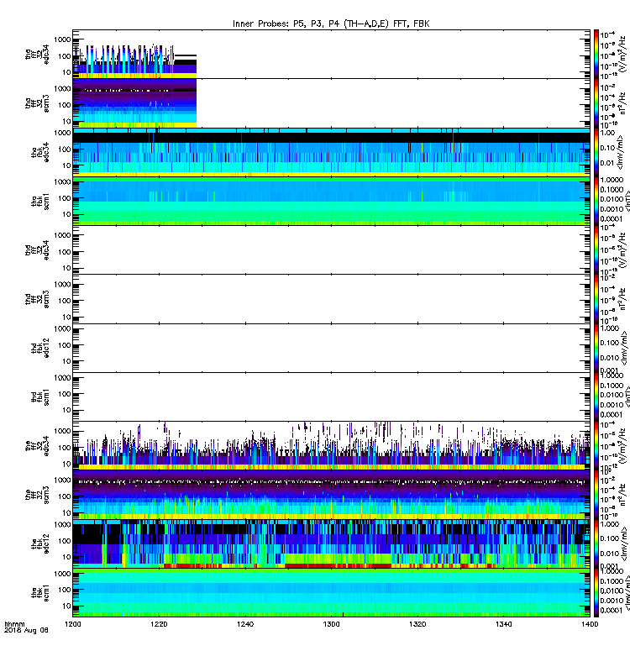Click the partially filled tha fff edc34 spectrogram

(x=134, y=60)
